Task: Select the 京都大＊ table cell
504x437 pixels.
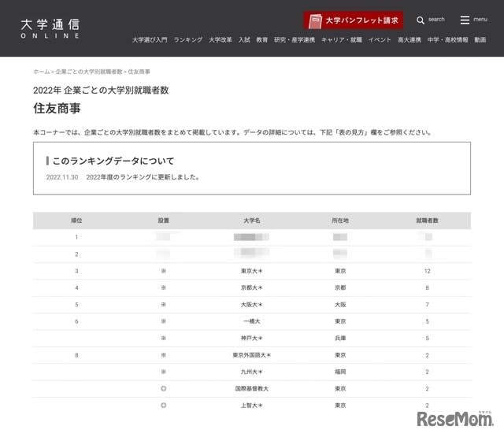Action: click(x=252, y=288)
